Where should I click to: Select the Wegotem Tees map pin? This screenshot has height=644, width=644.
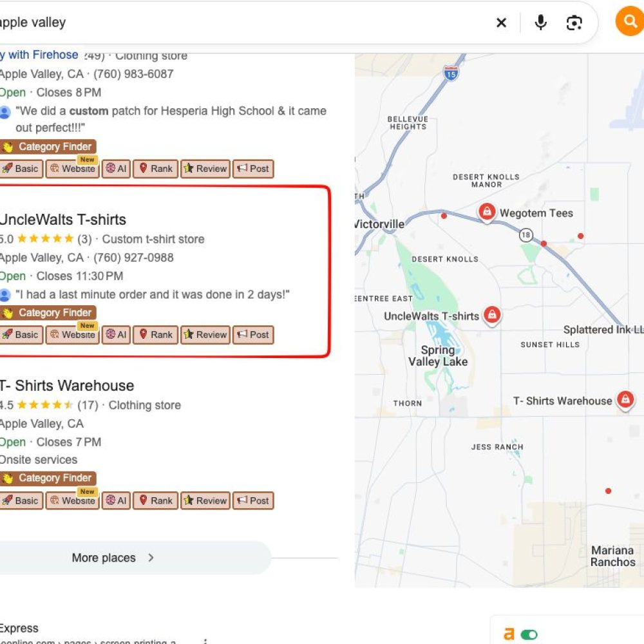(x=487, y=213)
